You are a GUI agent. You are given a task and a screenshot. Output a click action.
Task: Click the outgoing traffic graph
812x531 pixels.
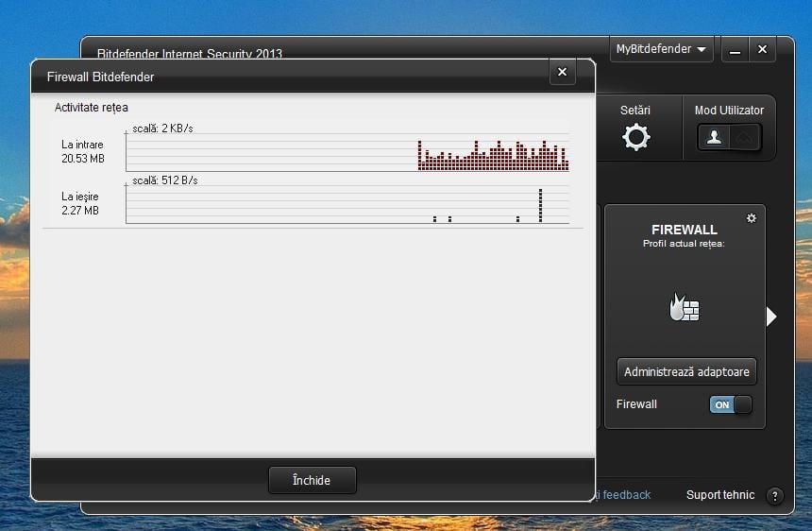tap(347, 204)
